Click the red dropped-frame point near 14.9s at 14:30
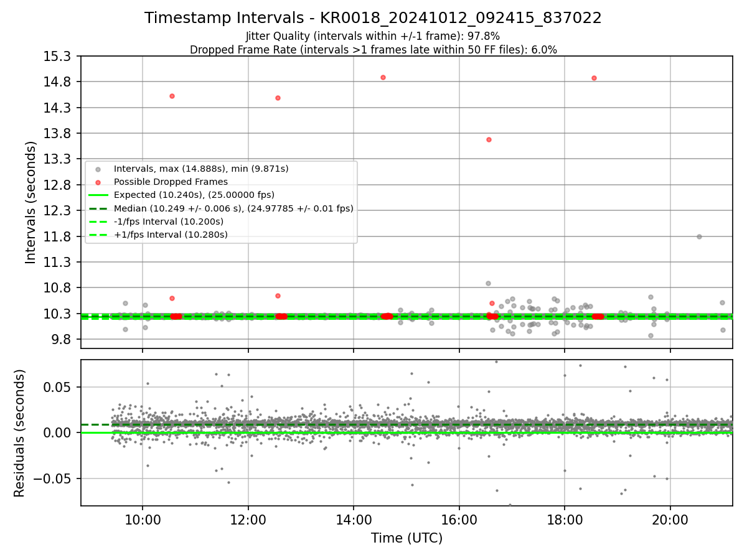The width and height of the screenshot is (747, 560). [383, 77]
